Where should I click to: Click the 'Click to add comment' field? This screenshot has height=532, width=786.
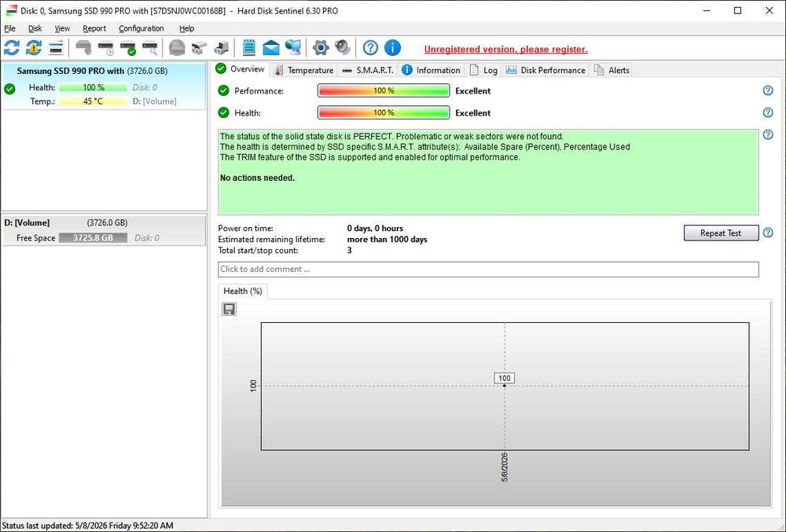coord(488,269)
